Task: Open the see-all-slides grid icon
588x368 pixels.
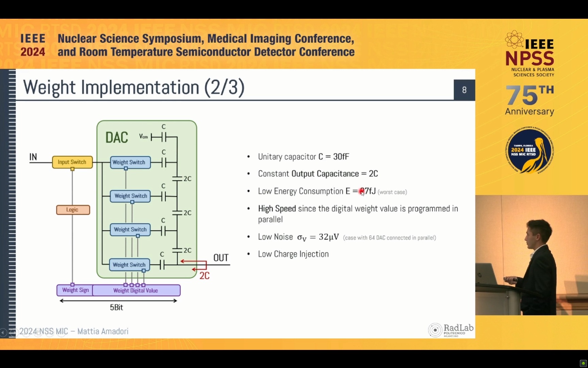Action: [38, 332]
